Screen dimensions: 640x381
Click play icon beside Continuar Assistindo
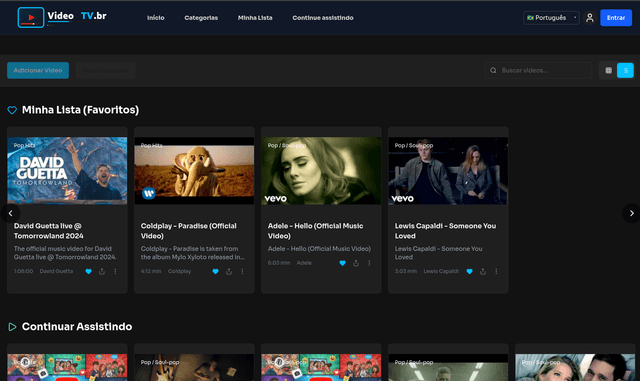click(x=12, y=327)
